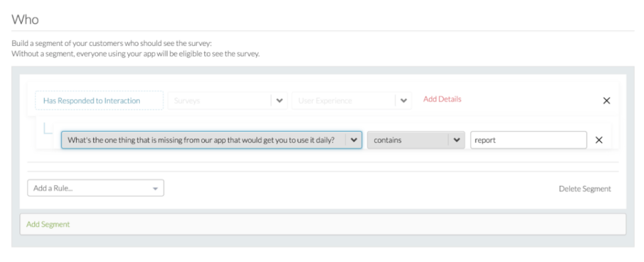Open the User Experience survey dropdown

pyautogui.click(x=343, y=101)
